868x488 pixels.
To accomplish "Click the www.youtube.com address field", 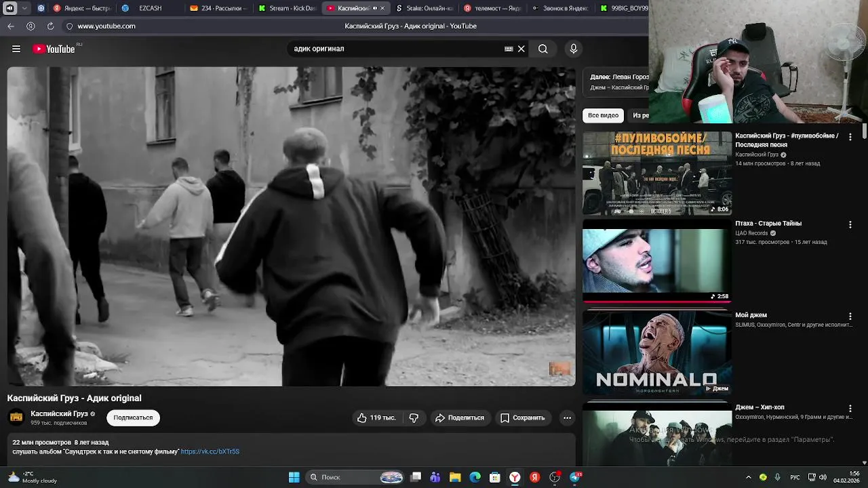I will pyautogui.click(x=106, y=26).
